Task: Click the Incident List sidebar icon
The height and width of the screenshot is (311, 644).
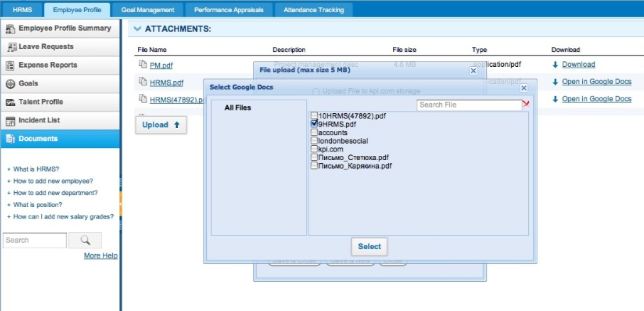Action: [x=11, y=120]
